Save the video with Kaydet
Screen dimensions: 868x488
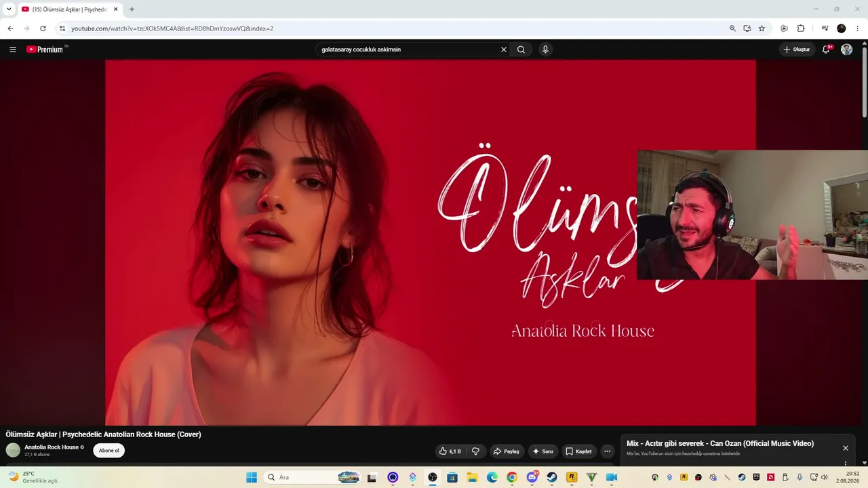tap(578, 451)
